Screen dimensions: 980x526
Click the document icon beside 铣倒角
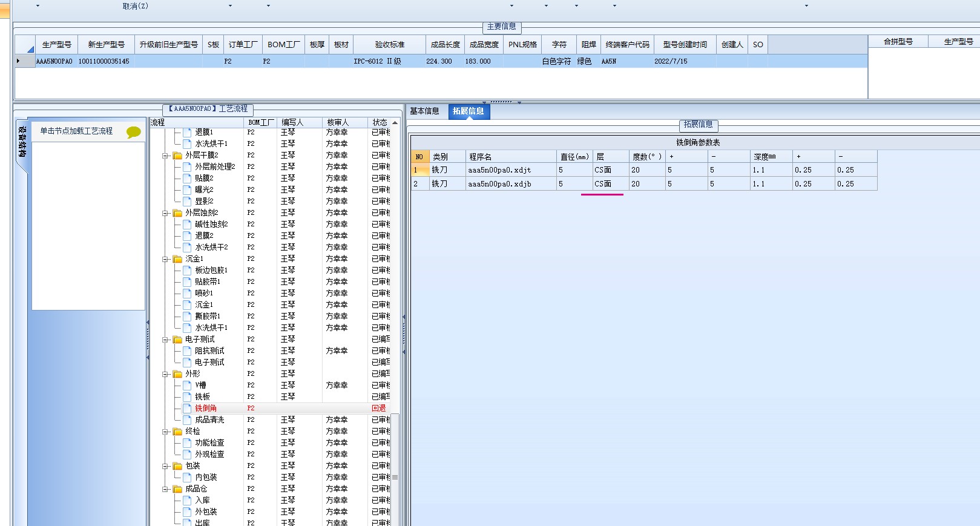click(x=187, y=408)
